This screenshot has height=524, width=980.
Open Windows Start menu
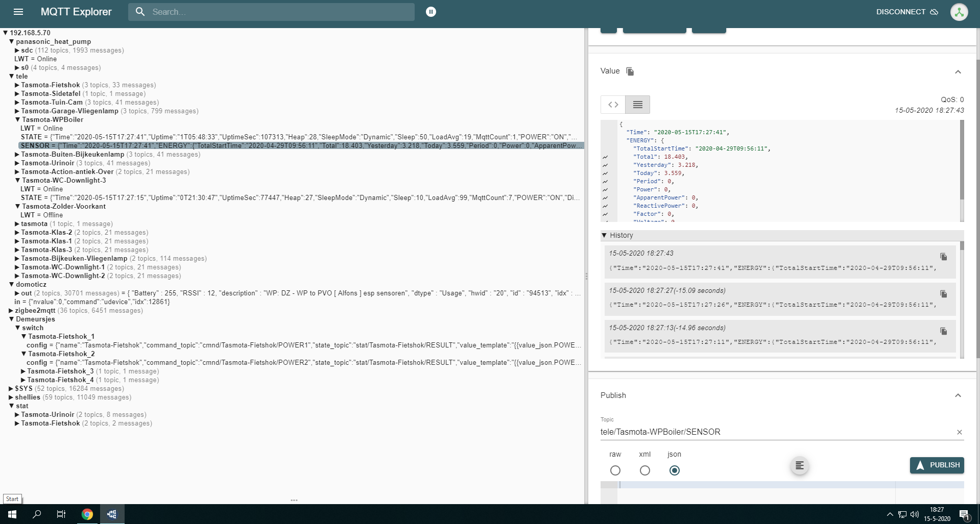click(12, 514)
